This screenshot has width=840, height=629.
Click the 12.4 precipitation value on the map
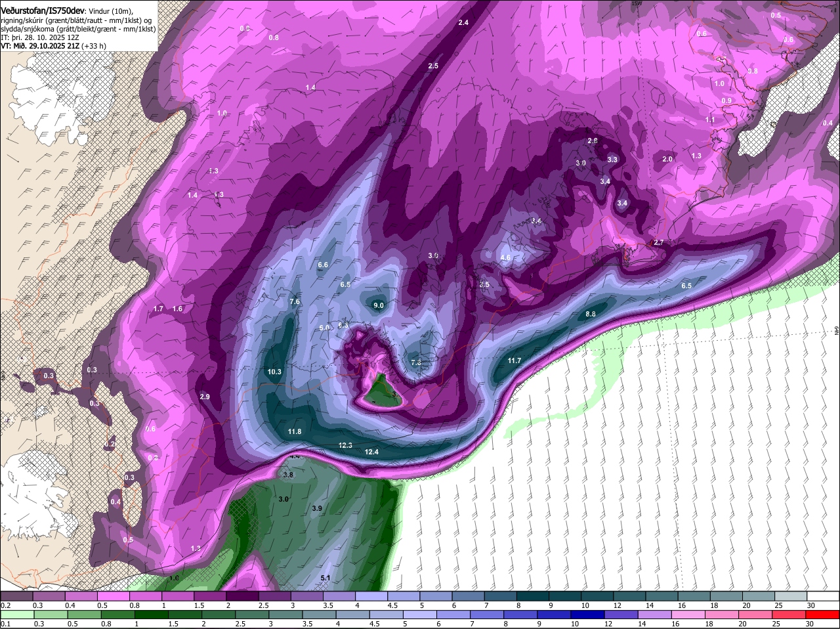click(372, 452)
